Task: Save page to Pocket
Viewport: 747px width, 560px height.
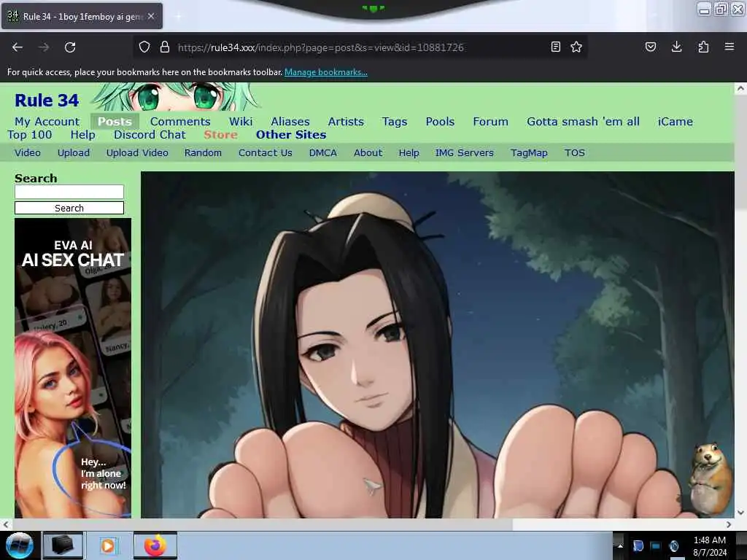Action: [650, 47]
